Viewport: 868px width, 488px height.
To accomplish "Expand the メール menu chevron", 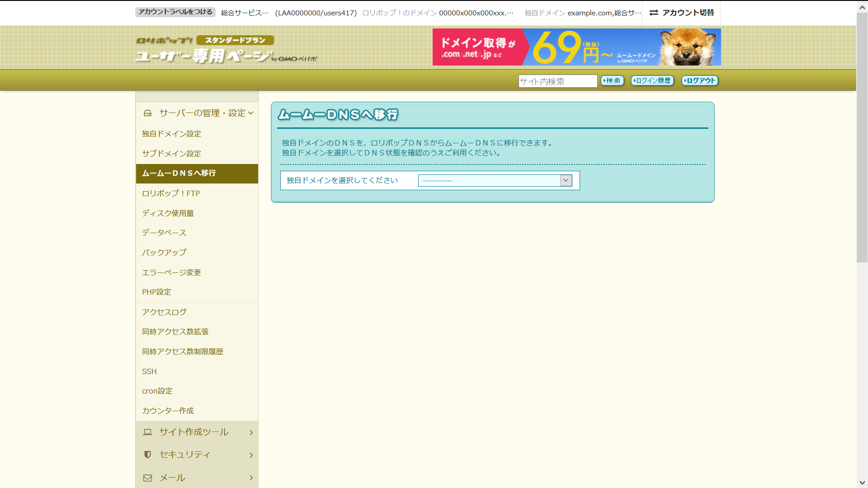I will point(251,478).
